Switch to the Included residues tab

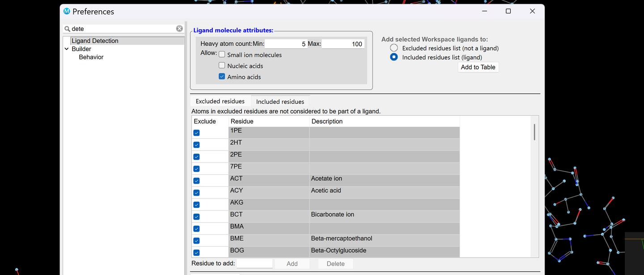point(280,102)
